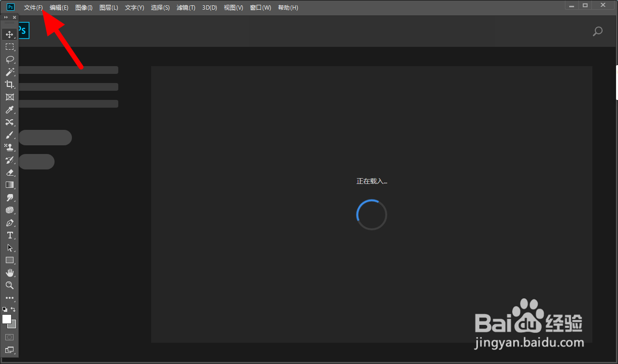Screen dimensions: 618x364
Task: Click the Ps title bar icon
Action: tap(11, 7)
